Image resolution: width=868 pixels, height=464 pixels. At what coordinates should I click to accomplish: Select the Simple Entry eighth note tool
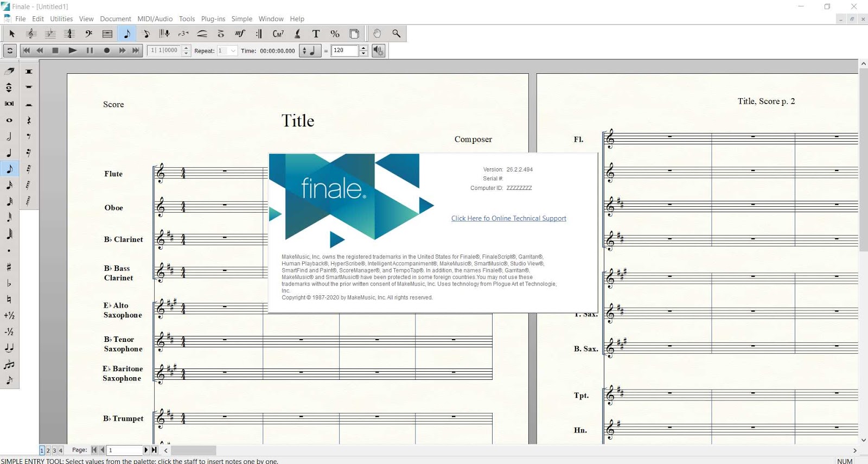126,34
